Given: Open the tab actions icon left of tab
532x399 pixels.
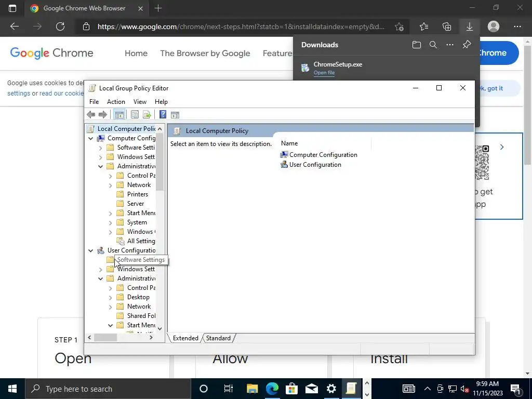Looking at the screenshot, I should click(x=12, y=8).
